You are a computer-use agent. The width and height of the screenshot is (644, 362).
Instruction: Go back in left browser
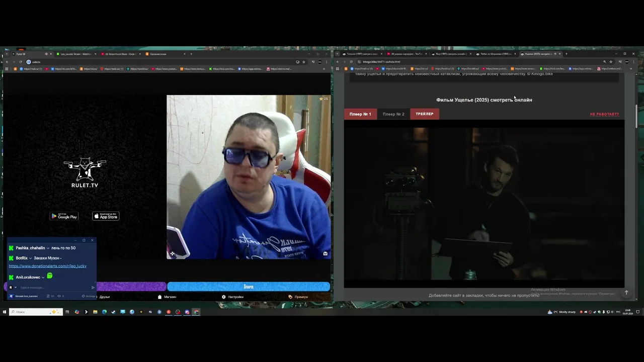pos(7,62)
